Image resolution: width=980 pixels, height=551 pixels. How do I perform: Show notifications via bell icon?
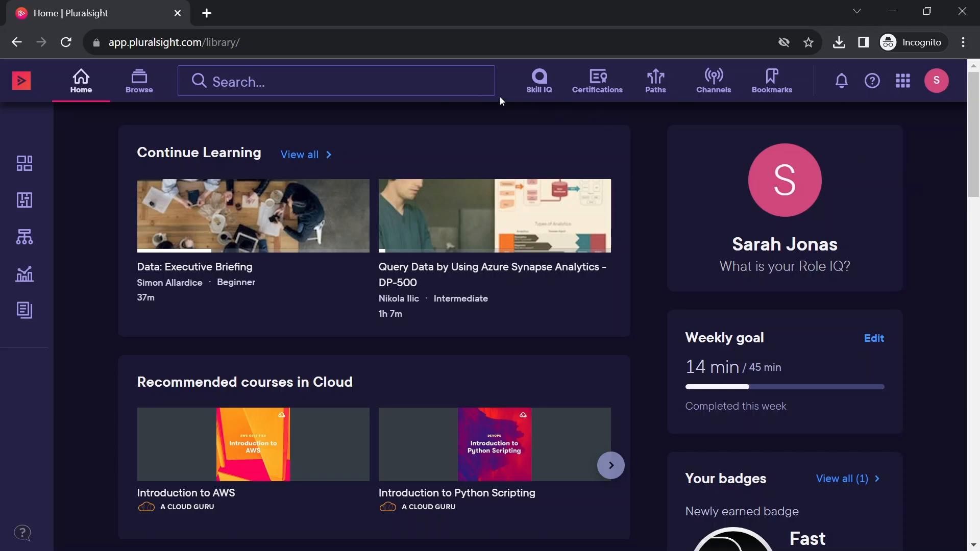click(842, 81)
